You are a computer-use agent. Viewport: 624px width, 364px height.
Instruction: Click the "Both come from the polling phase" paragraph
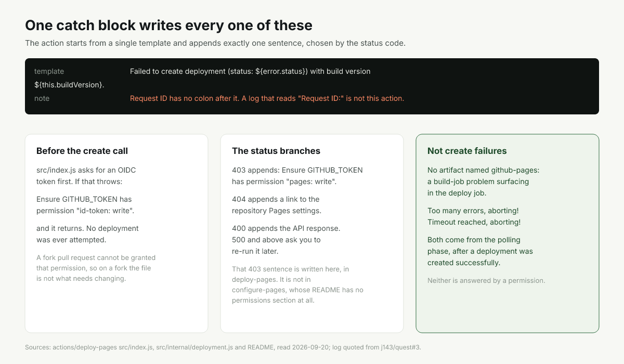point(480,251)
